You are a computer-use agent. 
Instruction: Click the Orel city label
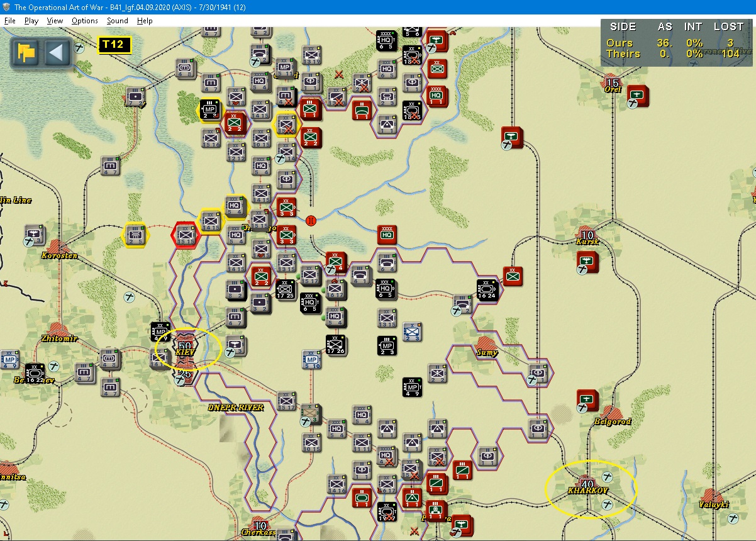612,89
